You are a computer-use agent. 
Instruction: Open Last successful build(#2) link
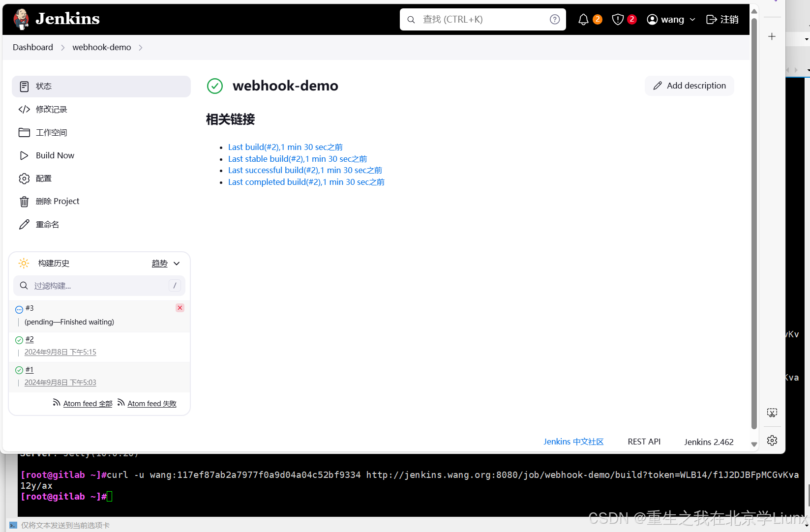pyautogui.click(x=305, y=170)
